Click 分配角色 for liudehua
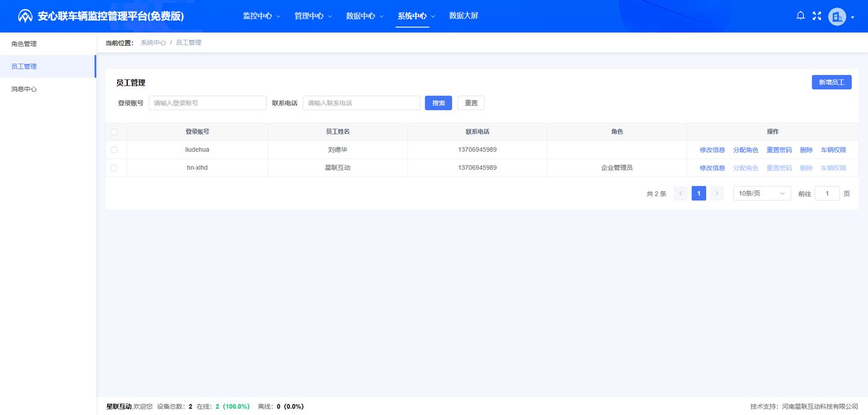Viewport: 868px width, 415px height. point(746,150)
